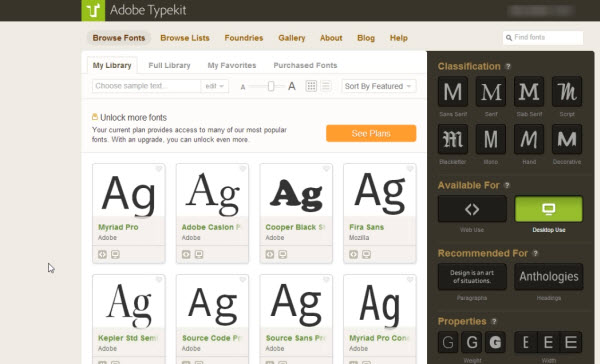600x364 pixels.
Task: Favorite Fira Sans with heart icon
Action: pyautogui.click(x=410, y=169)
